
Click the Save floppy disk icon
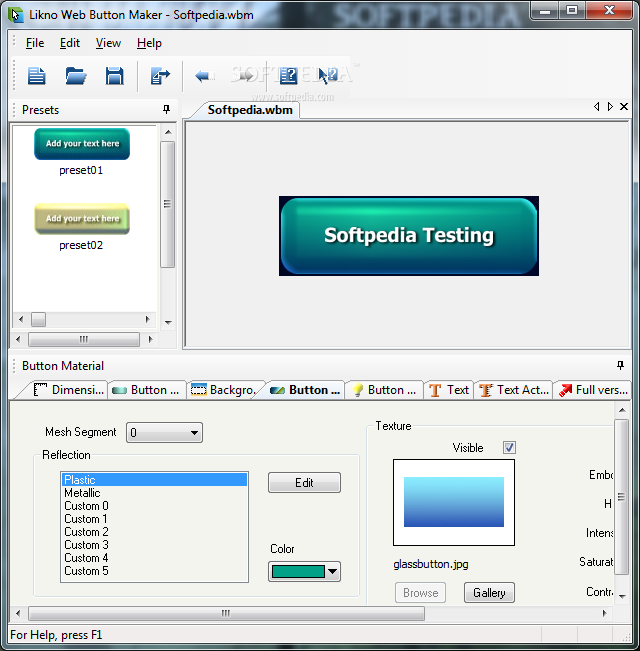pos(115,76)
